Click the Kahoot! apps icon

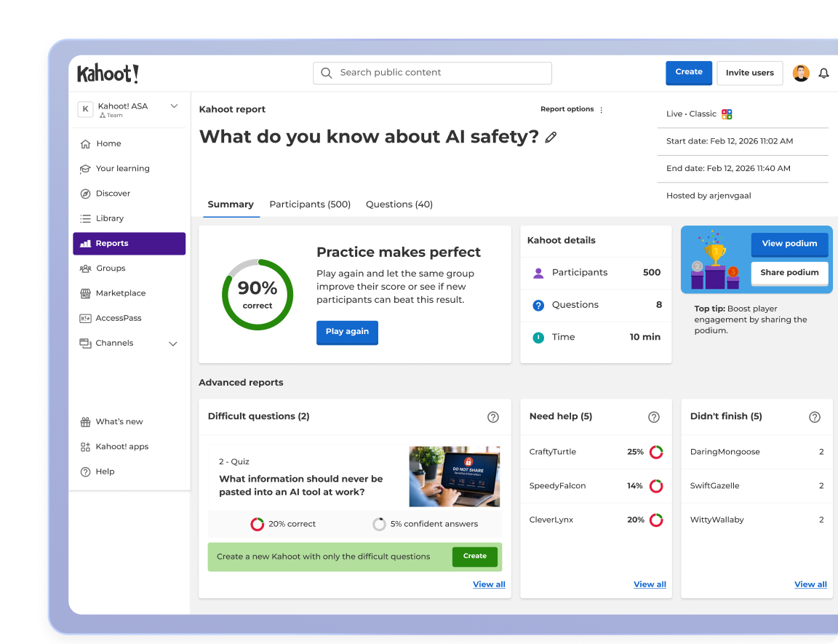click(x=86, y=447)
